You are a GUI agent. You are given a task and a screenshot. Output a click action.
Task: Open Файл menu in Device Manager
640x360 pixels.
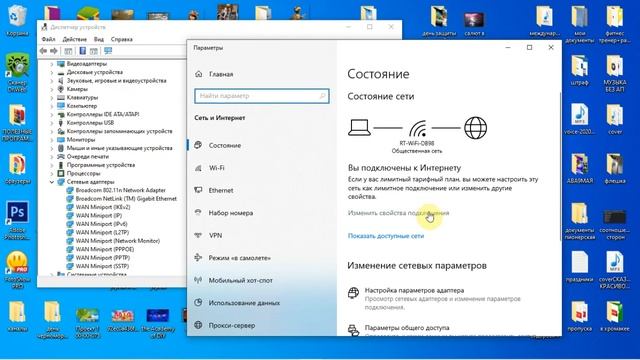tap(48, 39)
